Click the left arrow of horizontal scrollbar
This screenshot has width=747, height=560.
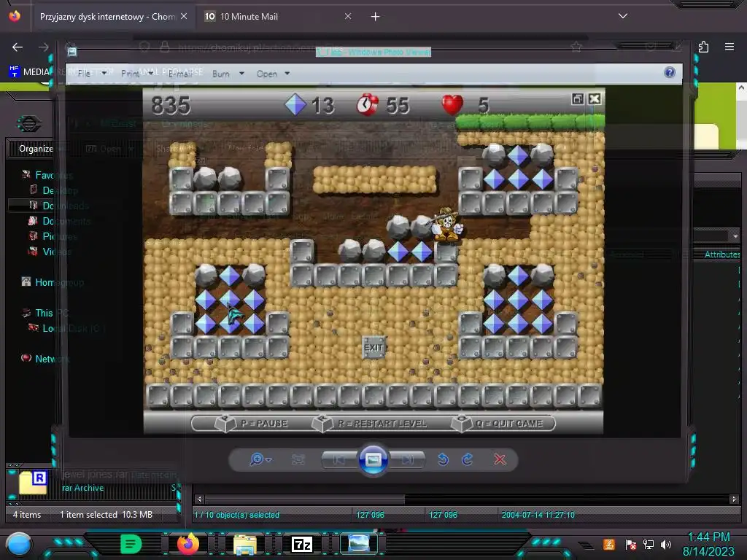click(199, 499)
